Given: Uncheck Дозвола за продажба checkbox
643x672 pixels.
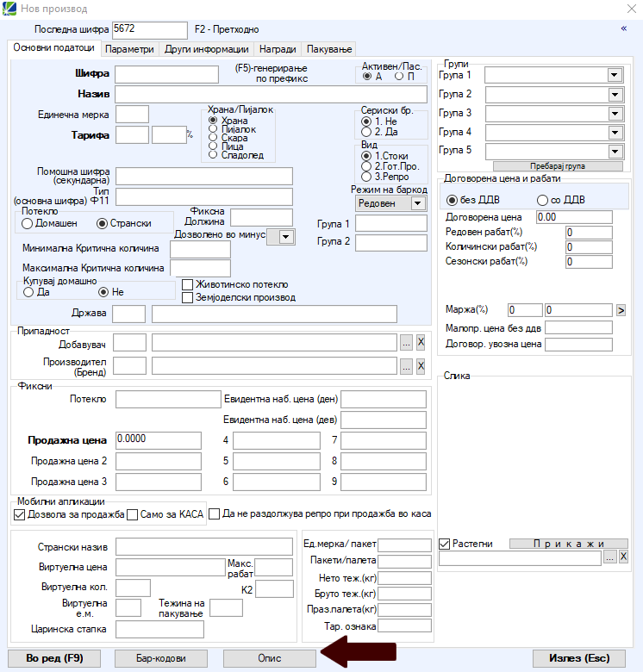Looking at the screenshot, I should [19, 514].
